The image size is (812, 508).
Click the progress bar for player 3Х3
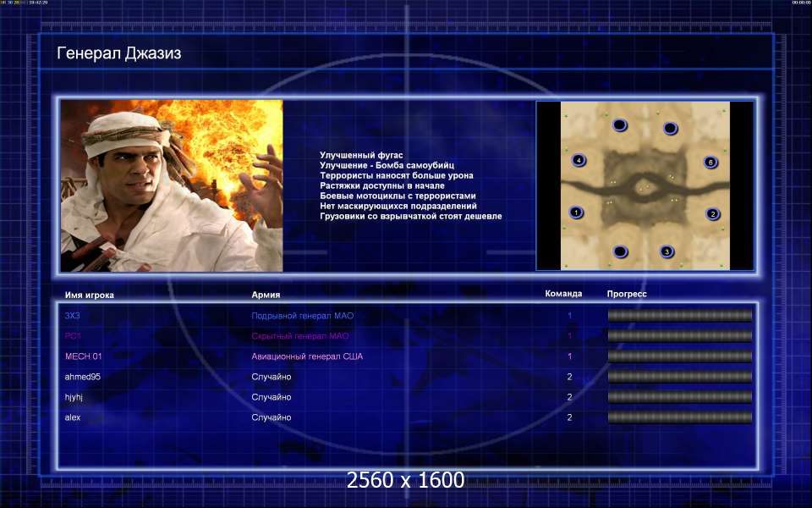point(679,316)
